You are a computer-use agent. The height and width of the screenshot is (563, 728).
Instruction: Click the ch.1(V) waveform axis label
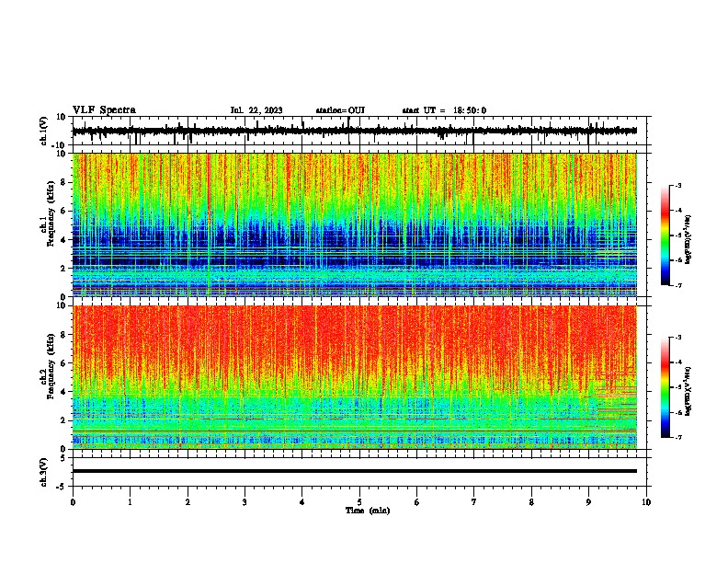click(44, 131)
